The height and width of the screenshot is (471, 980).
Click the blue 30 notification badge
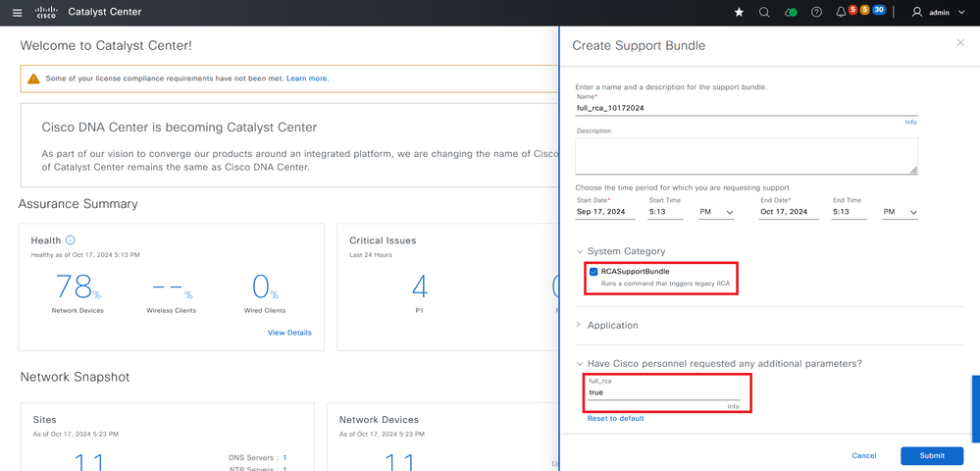[879, 10]
